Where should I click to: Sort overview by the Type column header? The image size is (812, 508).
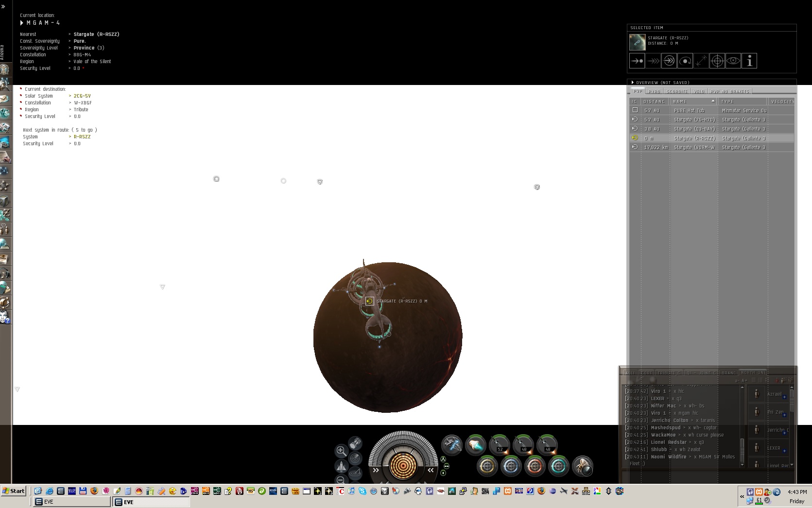click(x=743, y=102)
